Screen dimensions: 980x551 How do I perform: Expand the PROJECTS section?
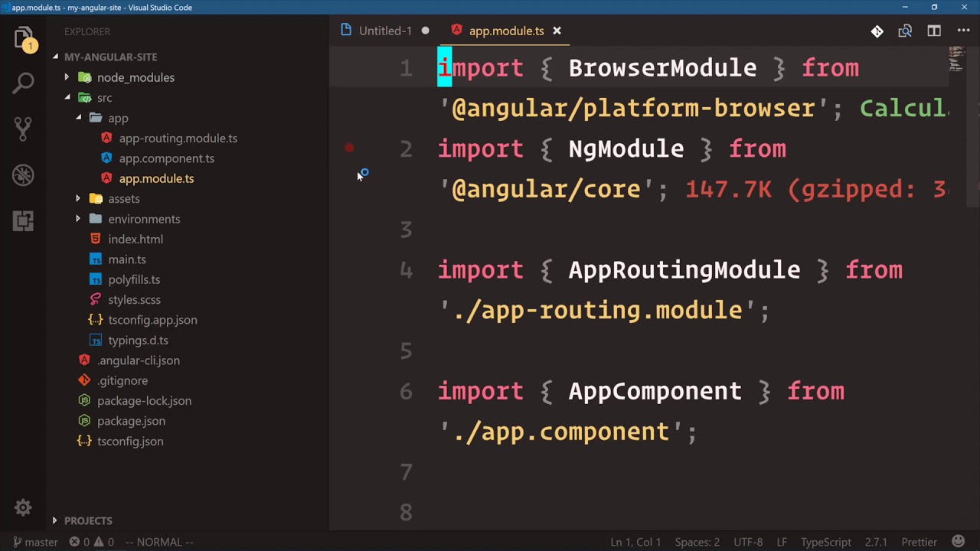[88, 520]
